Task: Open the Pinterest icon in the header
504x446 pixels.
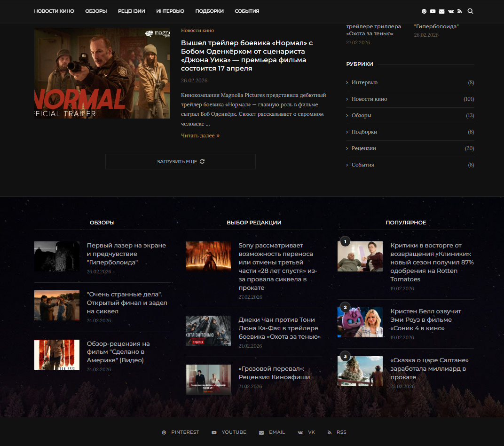Action: 424,11
